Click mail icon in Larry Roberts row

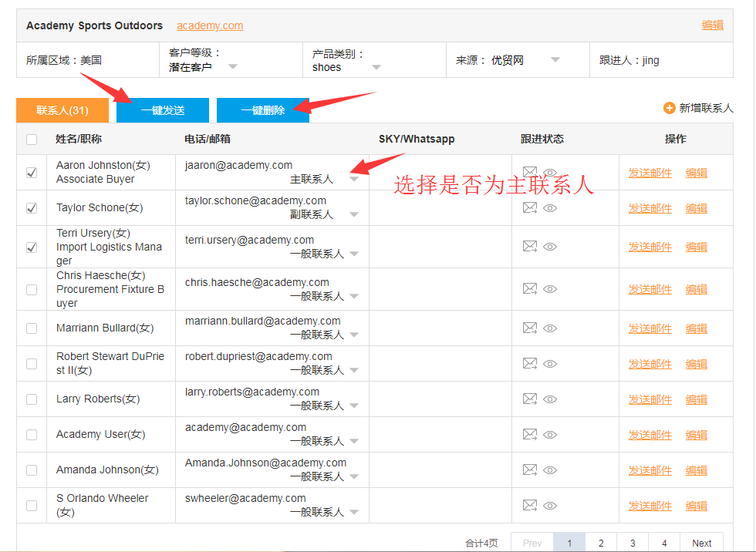530,399
